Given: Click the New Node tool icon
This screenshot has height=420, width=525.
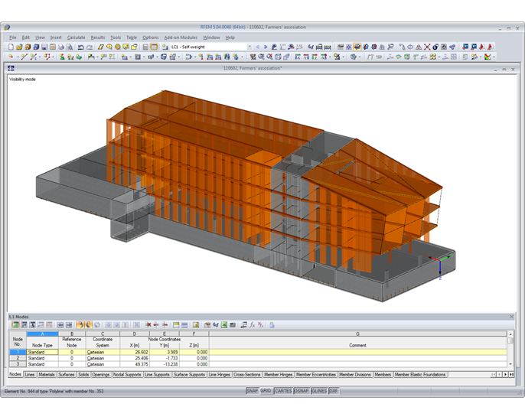Looking at the screenshot, I should click(x=11, y=57).
